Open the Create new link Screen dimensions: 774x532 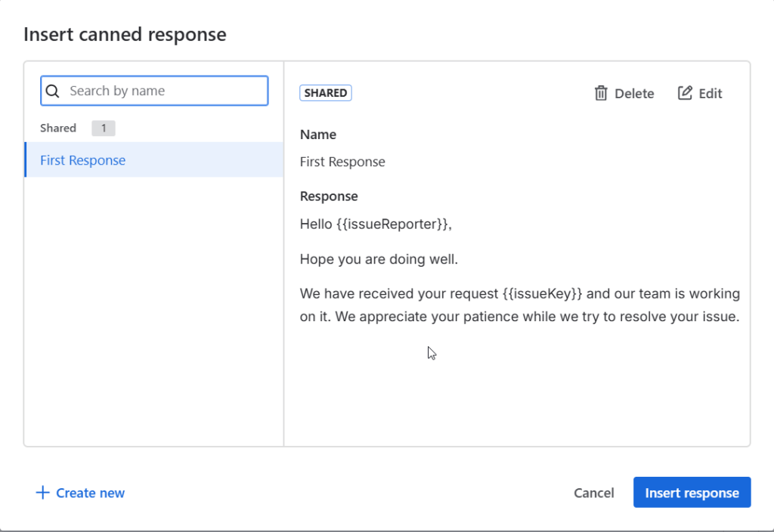coord(90,493)
